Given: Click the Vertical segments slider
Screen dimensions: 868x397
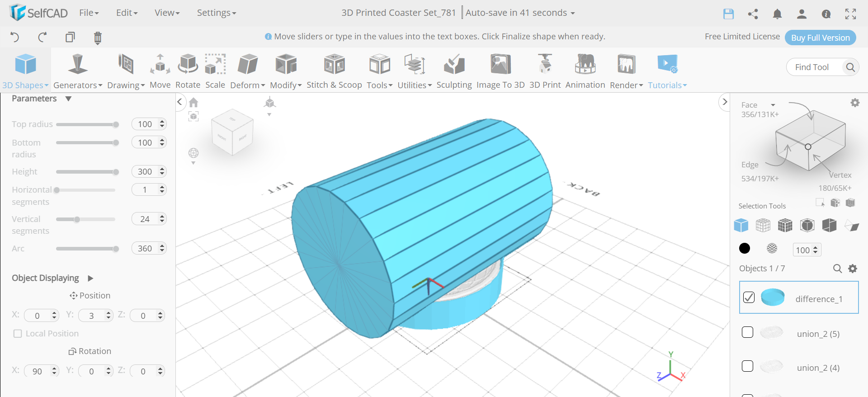Looking at the screenshot, I should pos(86,219).
